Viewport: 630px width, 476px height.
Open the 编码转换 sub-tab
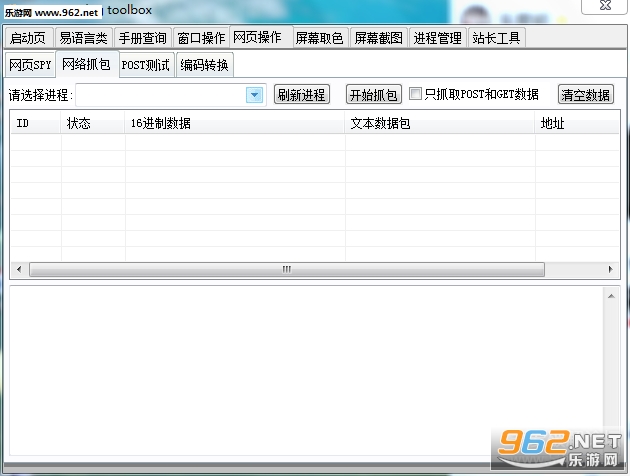click(205, 65)
